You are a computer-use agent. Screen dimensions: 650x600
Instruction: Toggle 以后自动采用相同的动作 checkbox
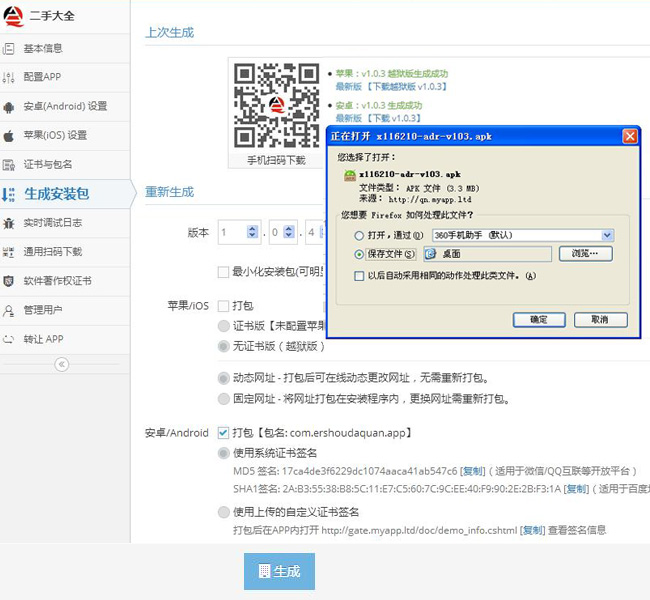[359, 276]
